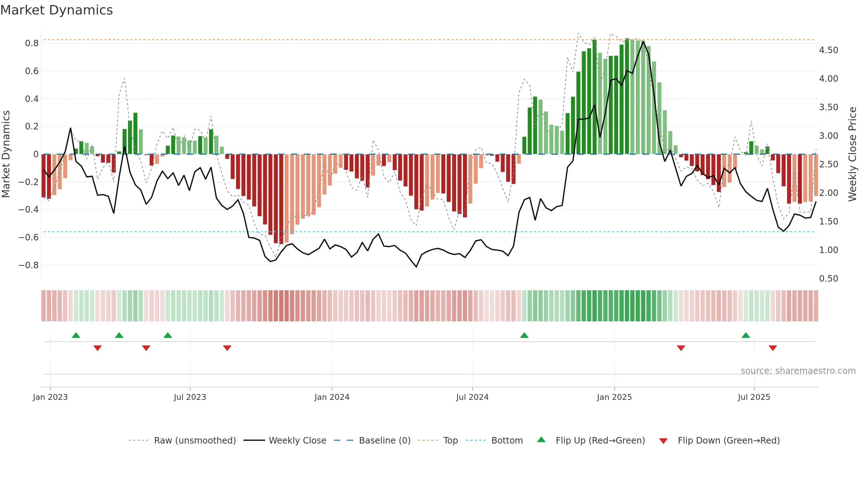
Task: Click the first green flip-up marker after Jan 2023
Action: (x=76, y=335)
